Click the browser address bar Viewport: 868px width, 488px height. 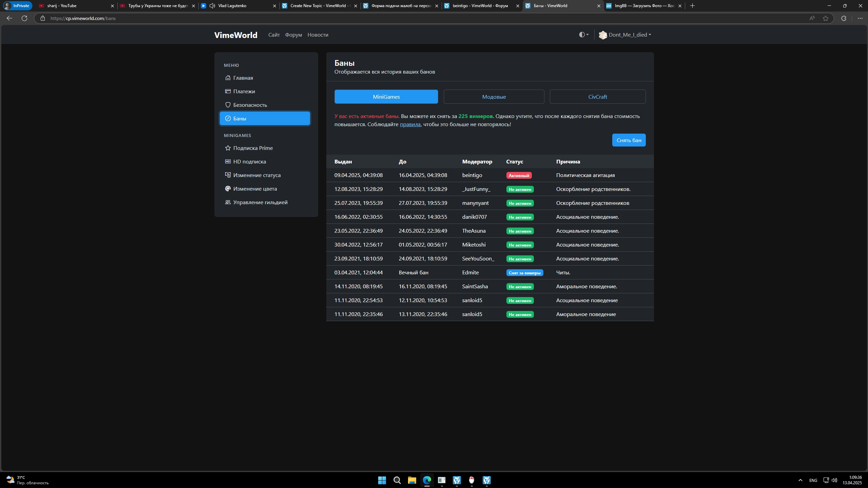407,18
